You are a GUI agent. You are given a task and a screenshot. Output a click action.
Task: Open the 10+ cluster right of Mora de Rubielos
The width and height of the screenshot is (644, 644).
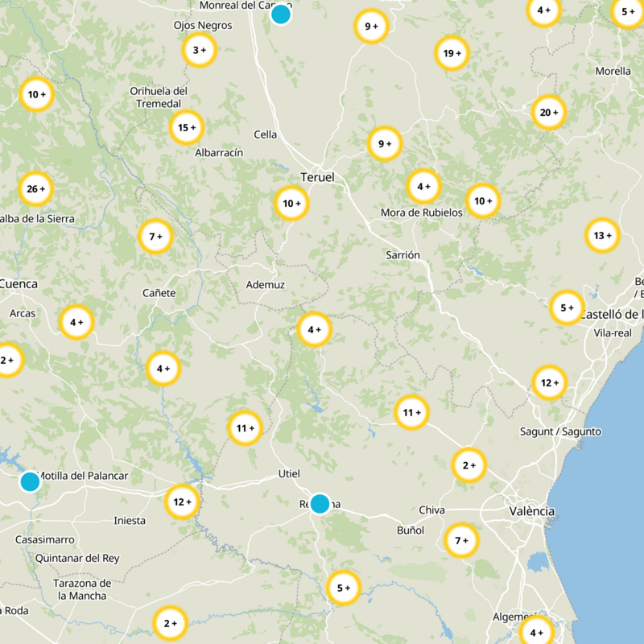(x=483, y=200)
